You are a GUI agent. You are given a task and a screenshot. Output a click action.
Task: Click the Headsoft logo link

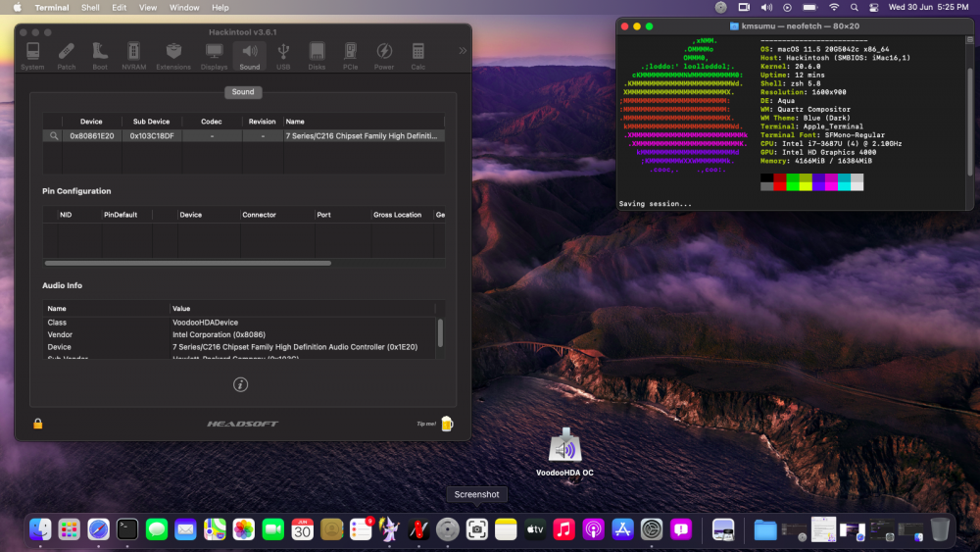click(243, 424)
